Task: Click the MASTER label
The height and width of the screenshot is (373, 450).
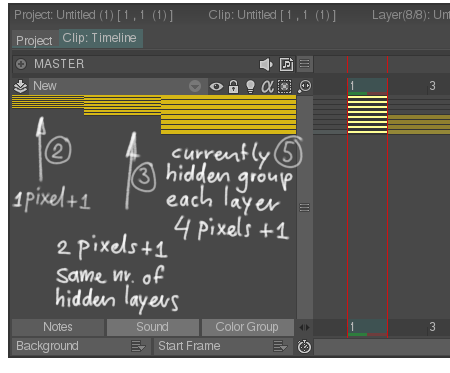Action: click(59, 64)
